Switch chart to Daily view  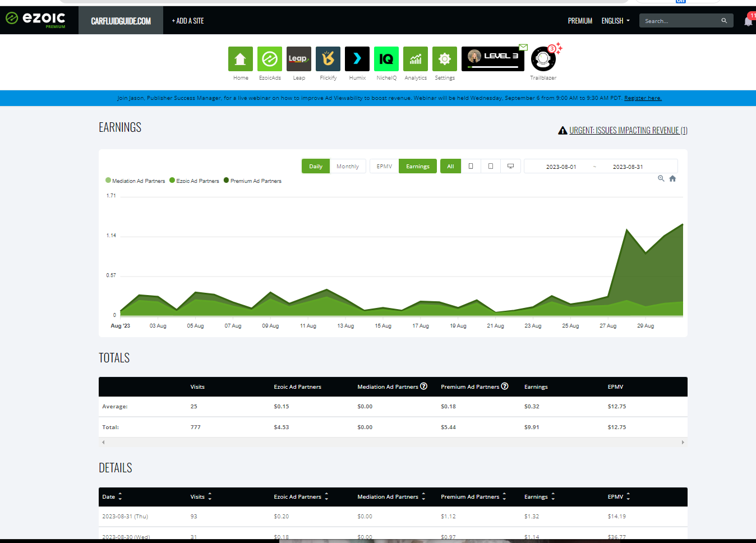[x=316, y=166]
